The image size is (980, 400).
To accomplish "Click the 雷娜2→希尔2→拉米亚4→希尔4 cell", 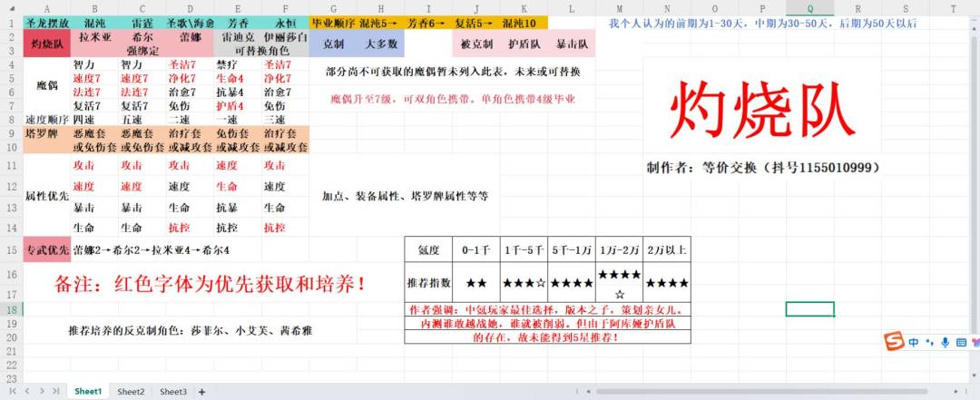I will pos(152,250).
